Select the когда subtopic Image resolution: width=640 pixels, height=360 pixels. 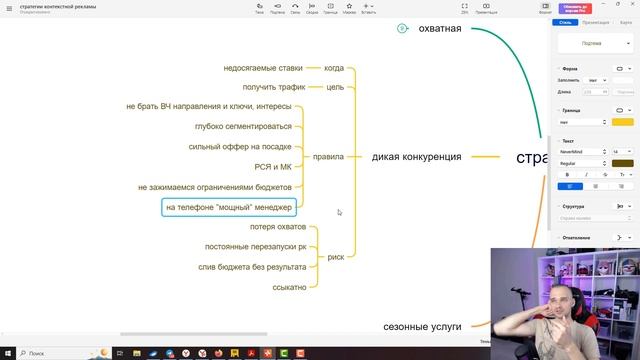coord(334,68)
